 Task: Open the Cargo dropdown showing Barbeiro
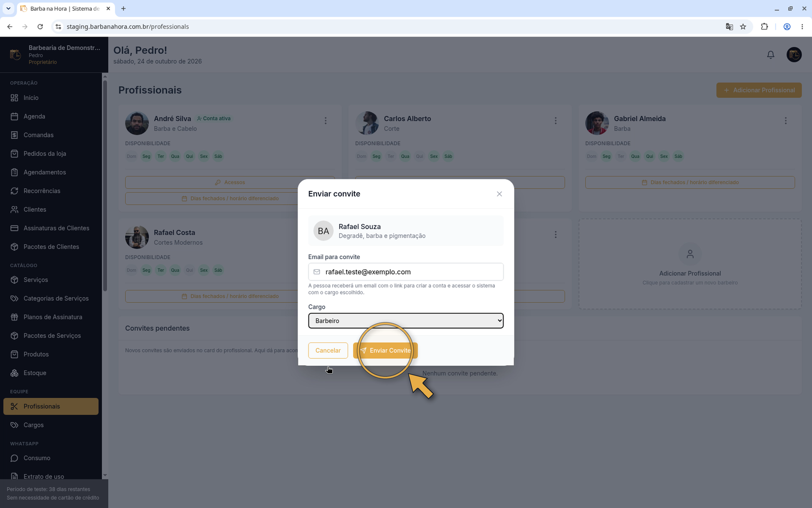(x=406, y=321)
